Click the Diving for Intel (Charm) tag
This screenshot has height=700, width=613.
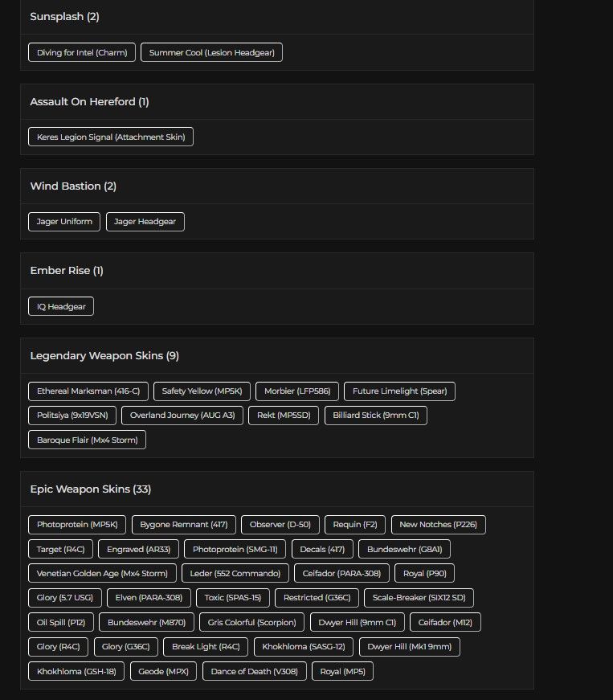82,52
